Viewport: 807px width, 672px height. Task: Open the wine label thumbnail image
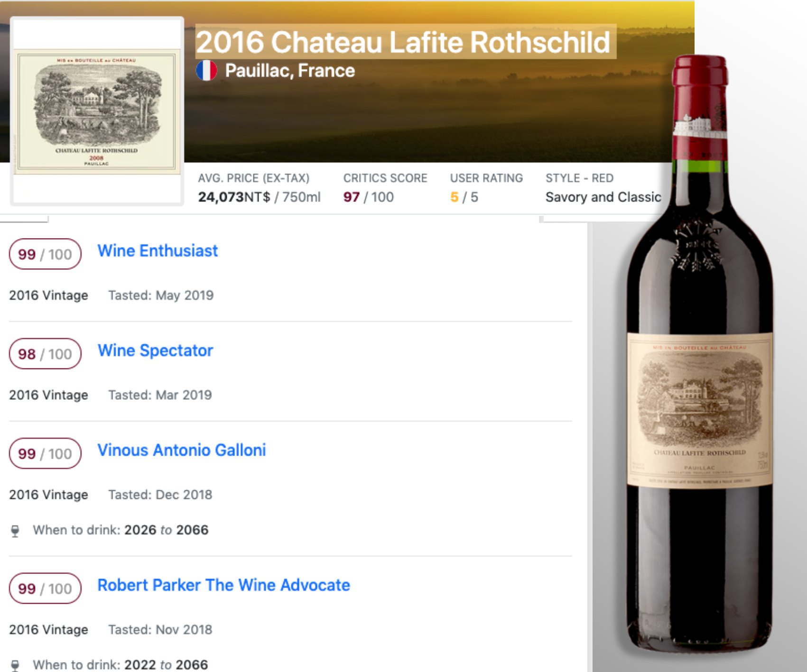(x=97, y=111)
